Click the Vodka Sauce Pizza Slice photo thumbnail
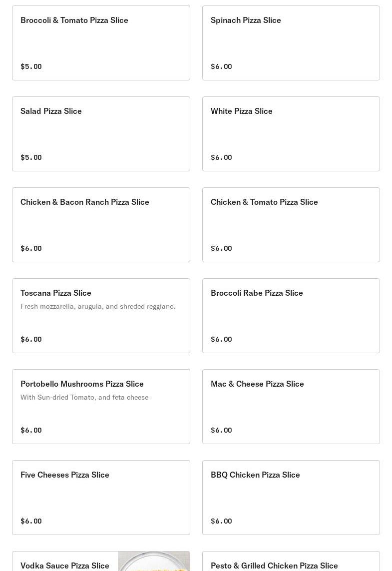 click(x=154, y=562)
